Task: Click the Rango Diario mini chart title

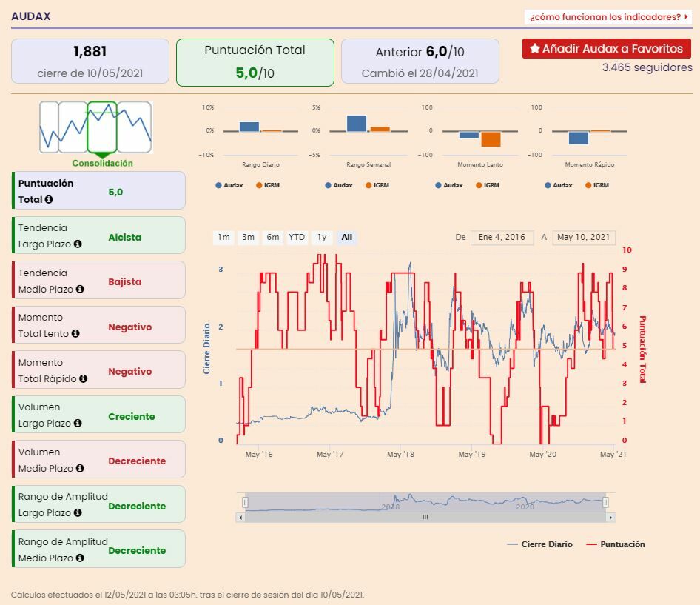Action: (x=260, y=164)
